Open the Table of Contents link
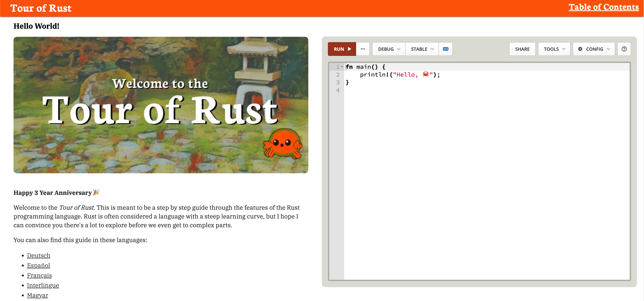The image size is (644, 301). tap(603, 7)
